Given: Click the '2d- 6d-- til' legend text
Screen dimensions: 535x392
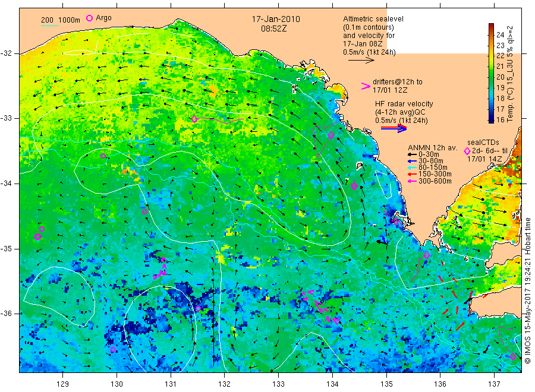Looking at the screenshot, I should (x=490, y=151).
